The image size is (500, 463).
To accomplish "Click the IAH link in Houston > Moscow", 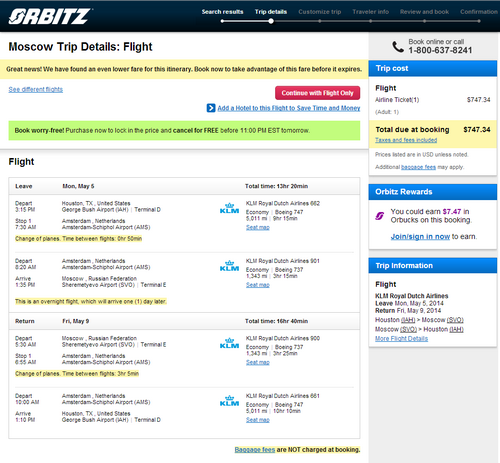I will [408, 320].
